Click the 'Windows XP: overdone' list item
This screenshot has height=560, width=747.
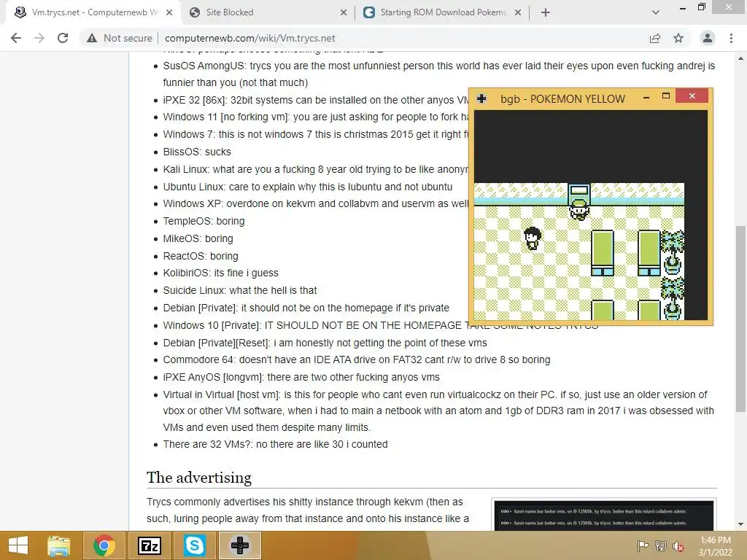(x=316, y=204)
